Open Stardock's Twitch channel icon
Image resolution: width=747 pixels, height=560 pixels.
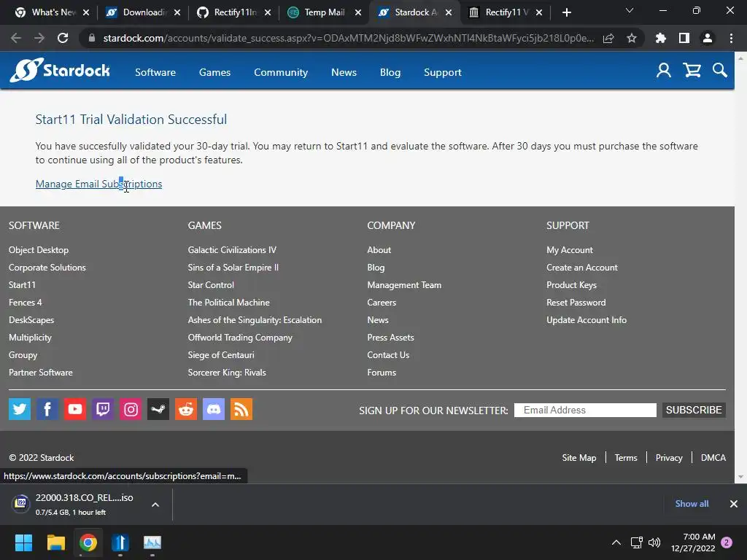click(x=102, y=409)
